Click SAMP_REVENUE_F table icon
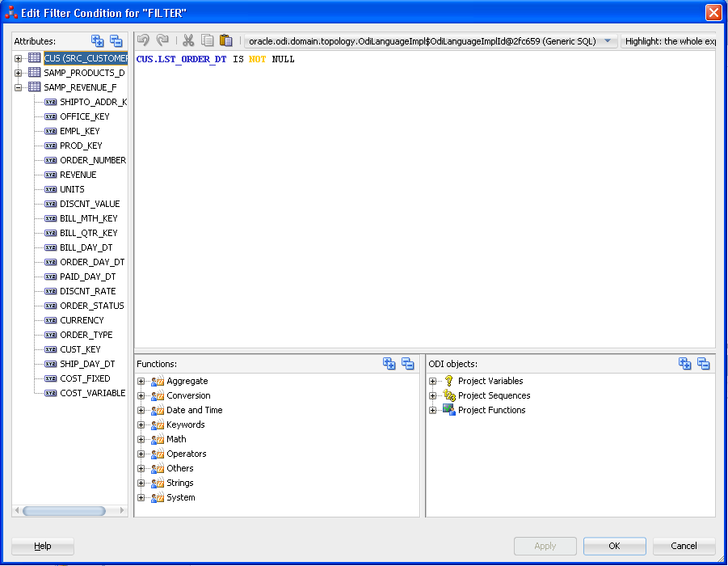 click(35, 87)
